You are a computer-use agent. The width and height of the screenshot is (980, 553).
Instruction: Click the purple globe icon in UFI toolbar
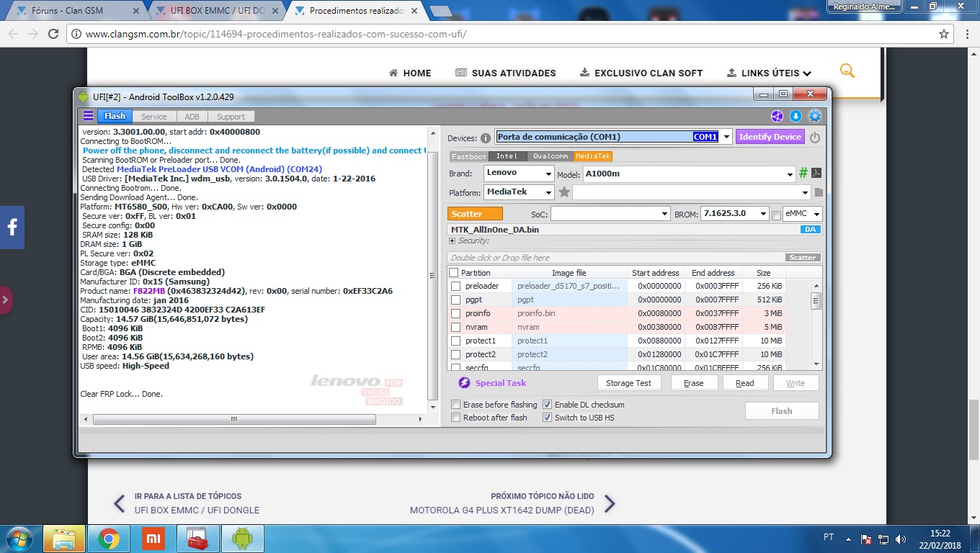[x=777, y=116]
